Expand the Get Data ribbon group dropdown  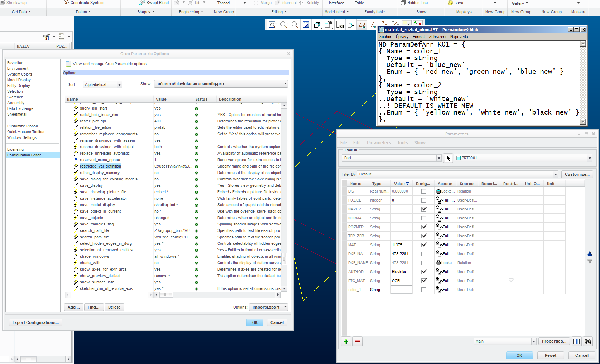[x=21, y=12]
